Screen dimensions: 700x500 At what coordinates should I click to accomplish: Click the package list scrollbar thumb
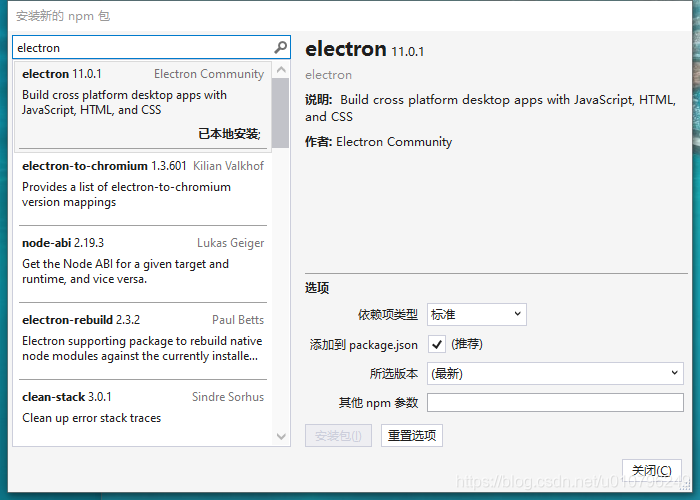tap(280, 112)
